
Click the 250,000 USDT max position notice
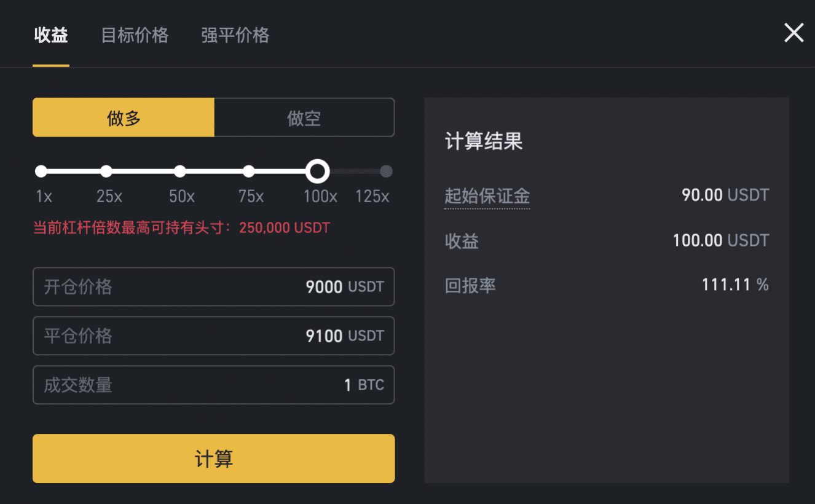[x=283, y=227]
